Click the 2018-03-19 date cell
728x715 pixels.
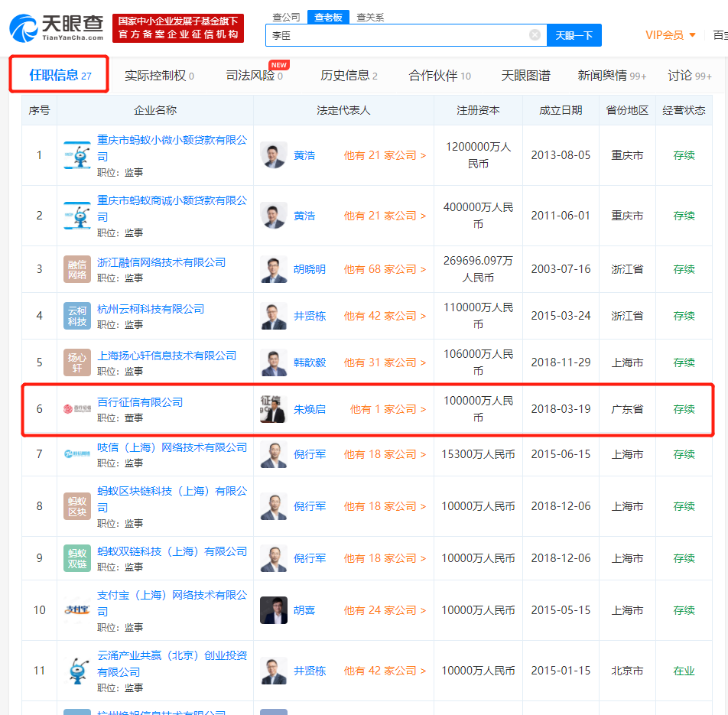[x=561, y=409]
